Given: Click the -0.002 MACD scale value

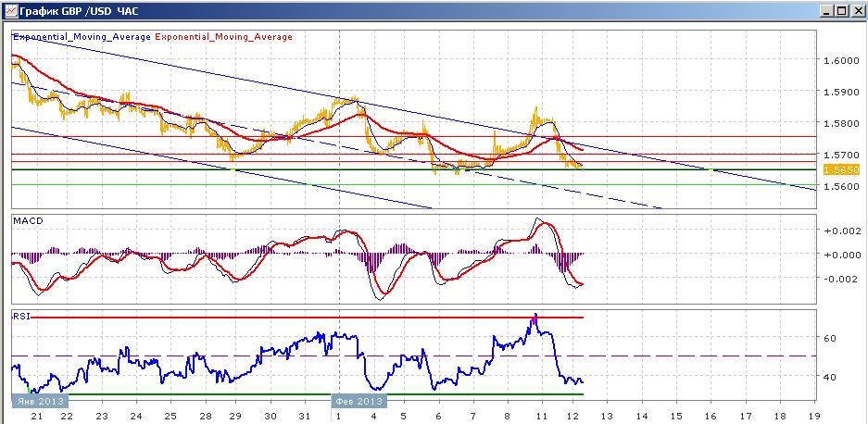Looking at the screenshot, I should pyautogui.click(x=841, y=279).
